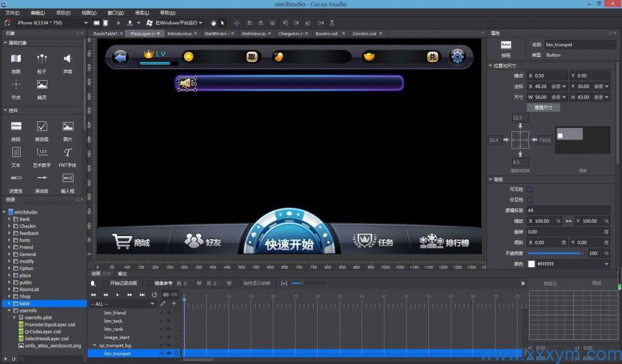Viewport: 622px width, 364px height.
Task: Pick the sound (声音) object icon
Action: 67,59
